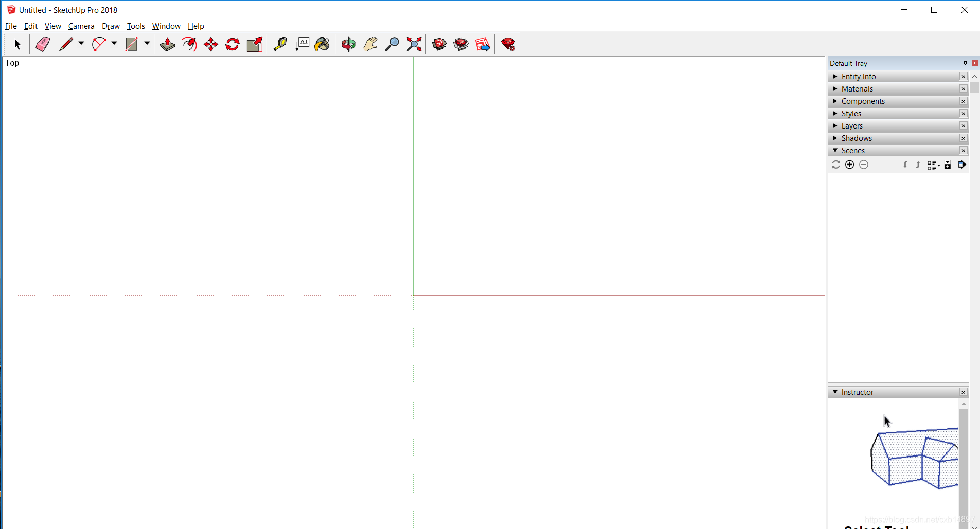Open the Camera menu
Viewport: 980px width, 529px height.
(x=81, y=26)
